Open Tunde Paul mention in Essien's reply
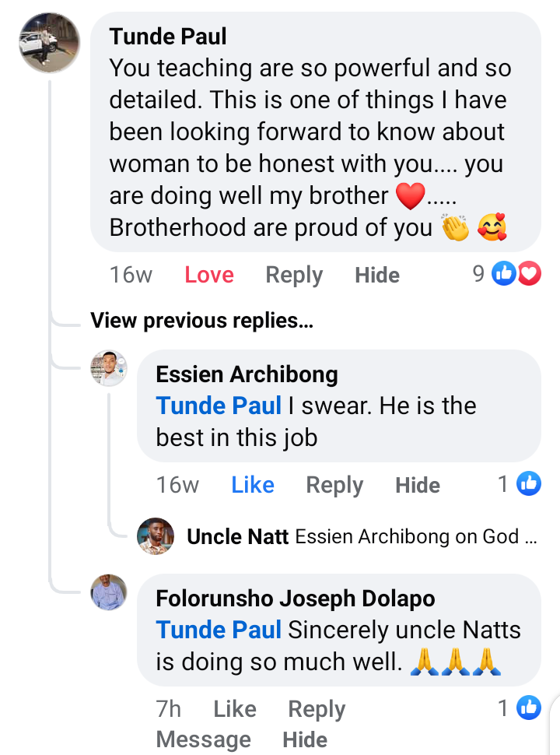Image resolution: width=560 pixels, height=755 pixels. point(219,406)
